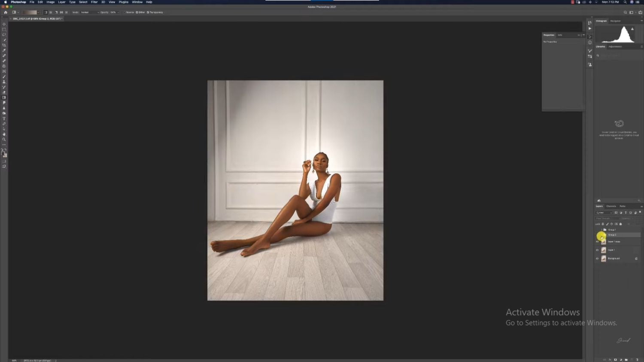Hide the Background layer
This screenshot has height=362, width=644.
597,259
